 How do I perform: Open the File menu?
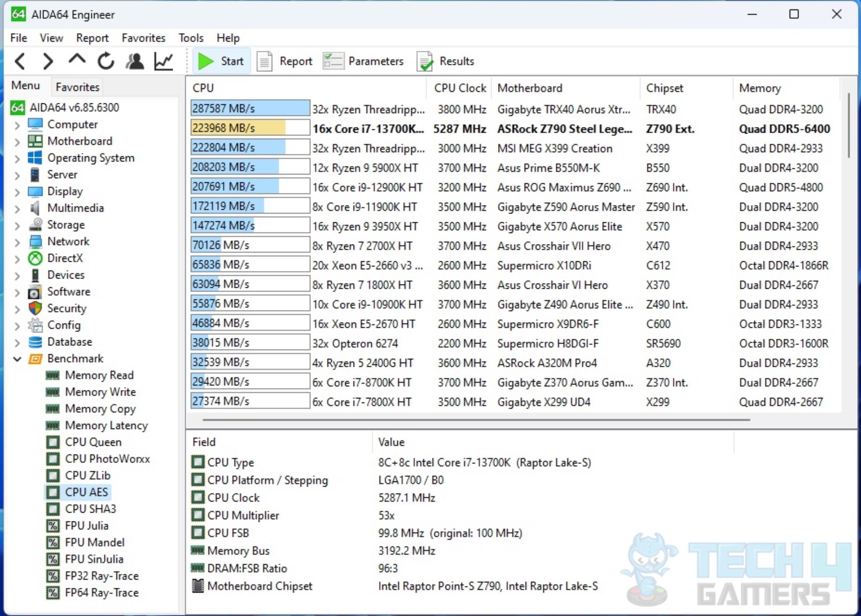(18, 38)
